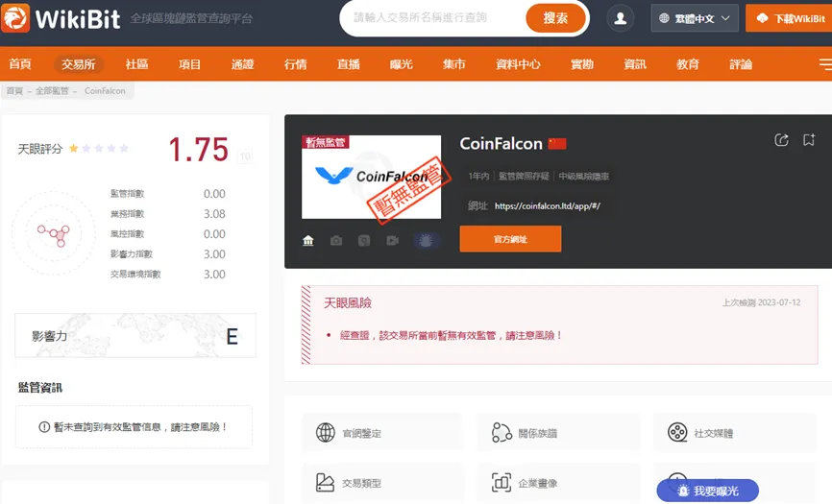Open the 資料中心 menu item
This screenshot has height=504, width=832.
coord(518,64)
